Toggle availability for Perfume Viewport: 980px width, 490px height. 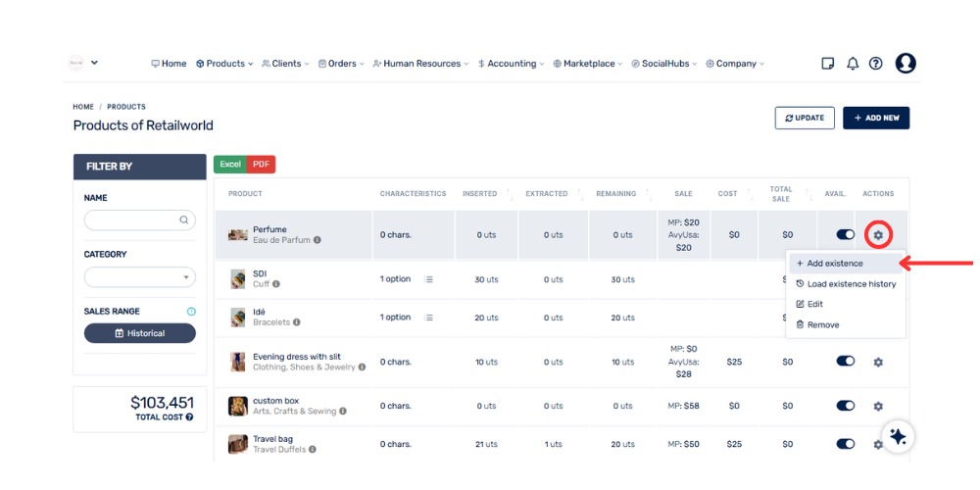click(x=845, y=235)
